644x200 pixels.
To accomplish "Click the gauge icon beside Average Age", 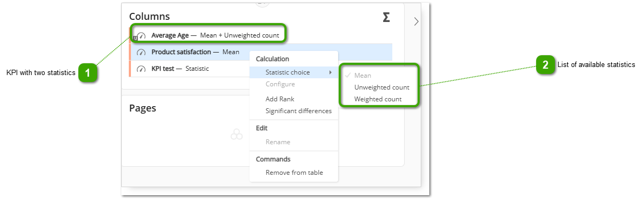I will [141, 36].
